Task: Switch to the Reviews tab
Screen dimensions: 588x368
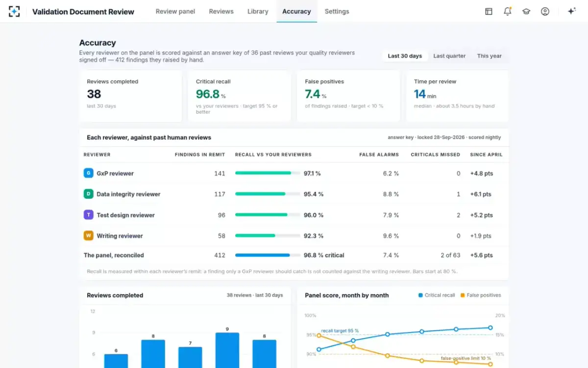Action: click(221, 11)
